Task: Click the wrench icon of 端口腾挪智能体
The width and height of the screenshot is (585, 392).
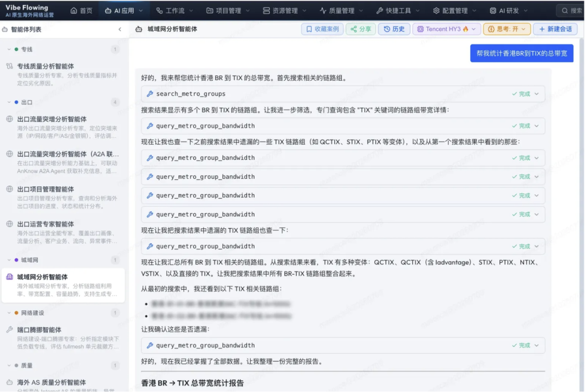Action: (10, 329)
